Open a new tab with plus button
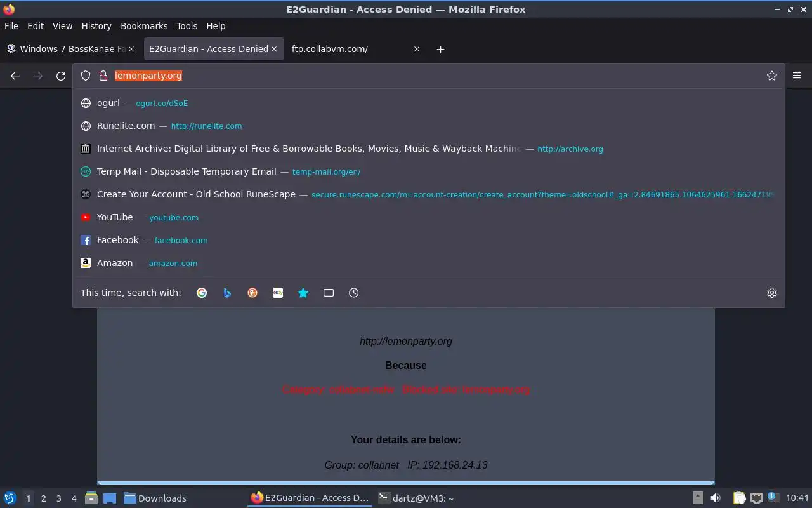 coord(441,49)
